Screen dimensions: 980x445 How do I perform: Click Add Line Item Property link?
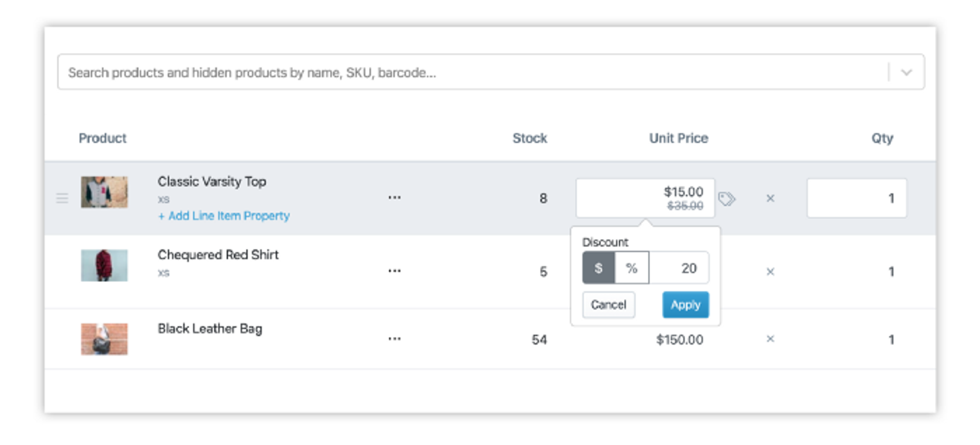(x=224, y=216)
